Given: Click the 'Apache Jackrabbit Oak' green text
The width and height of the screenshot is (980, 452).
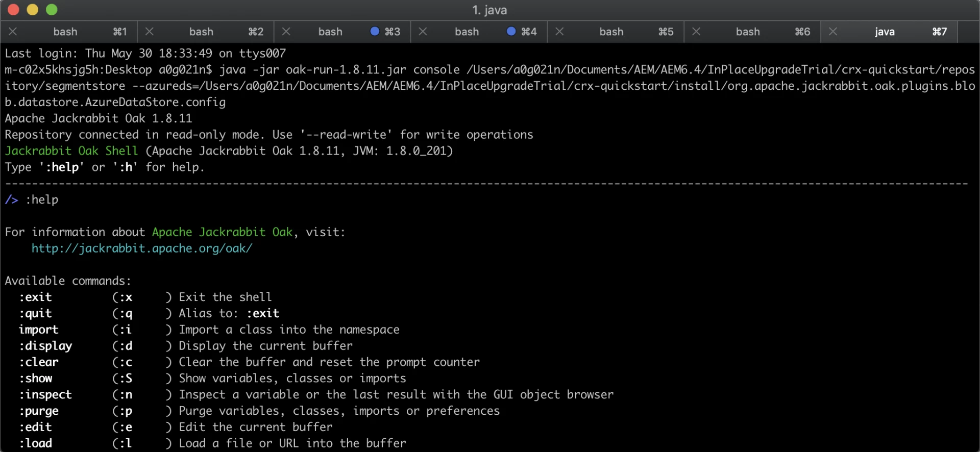Looking at the screenshot, I should pos(223,232).
